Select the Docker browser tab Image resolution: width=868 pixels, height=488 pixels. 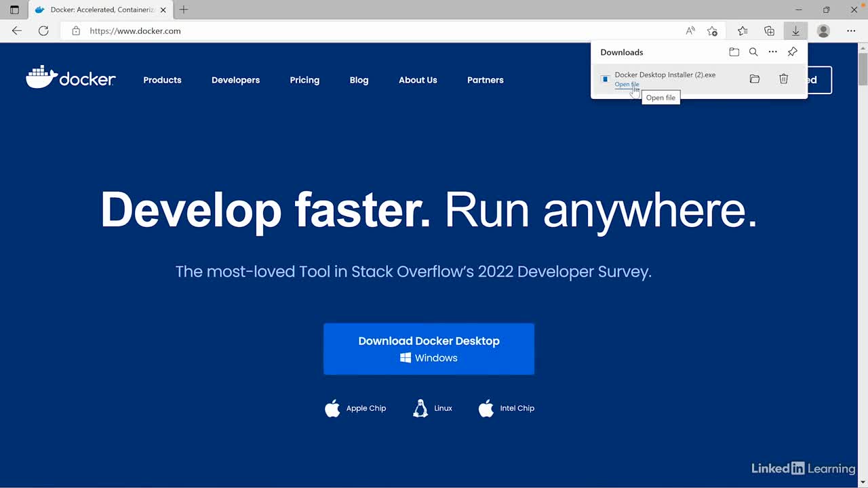pyautogui.click(x=100, y=9)
